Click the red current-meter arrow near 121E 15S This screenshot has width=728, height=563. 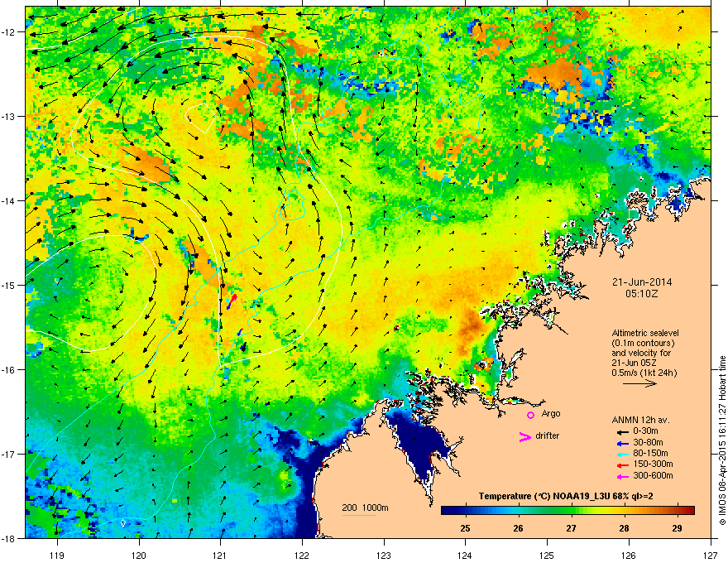pyautogui.click(x=234, y=297)
